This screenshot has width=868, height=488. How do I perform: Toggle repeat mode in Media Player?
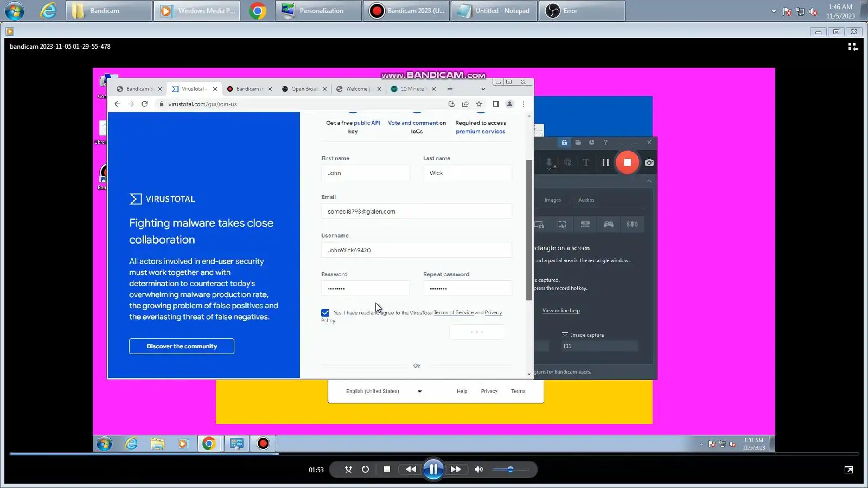tap(365, 470)
